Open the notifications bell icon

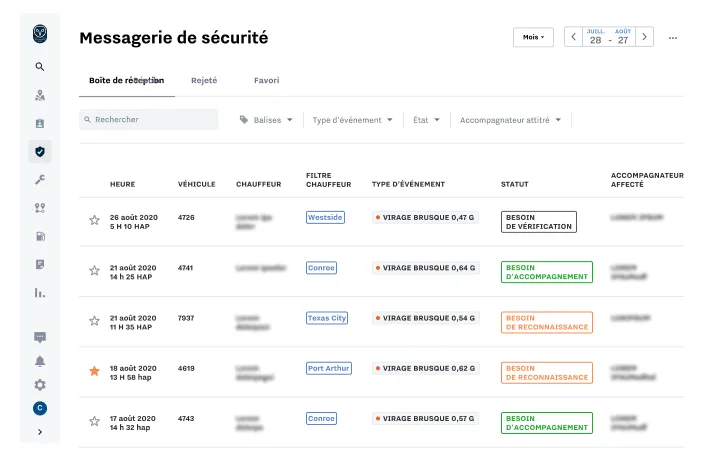click(x=40, y=361)
